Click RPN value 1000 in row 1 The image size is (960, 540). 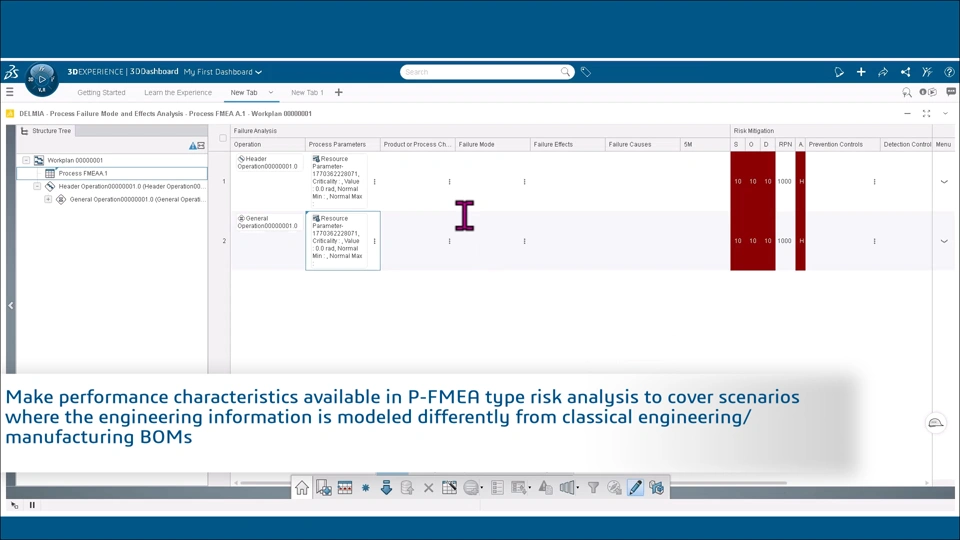(x=784, y=181)
